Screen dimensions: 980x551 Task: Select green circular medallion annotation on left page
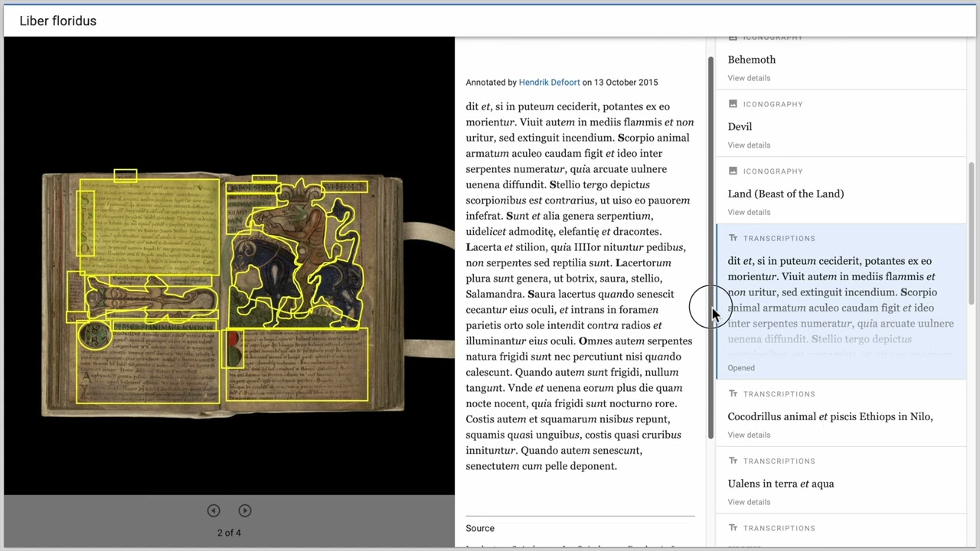point(94,334)
